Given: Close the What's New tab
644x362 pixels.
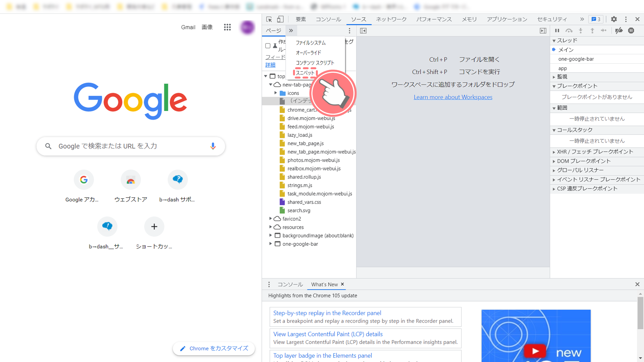Looking at the screenshot, I should [342, 284].
